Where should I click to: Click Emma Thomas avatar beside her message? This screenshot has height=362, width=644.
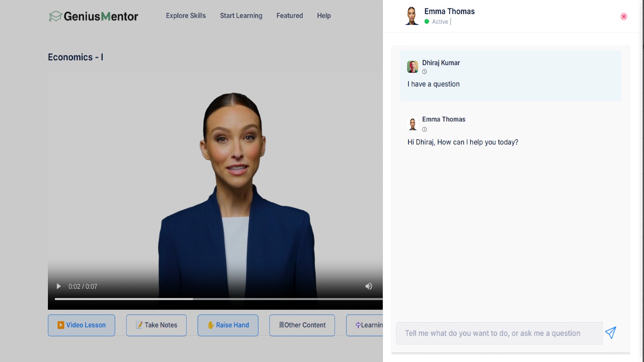413,124
